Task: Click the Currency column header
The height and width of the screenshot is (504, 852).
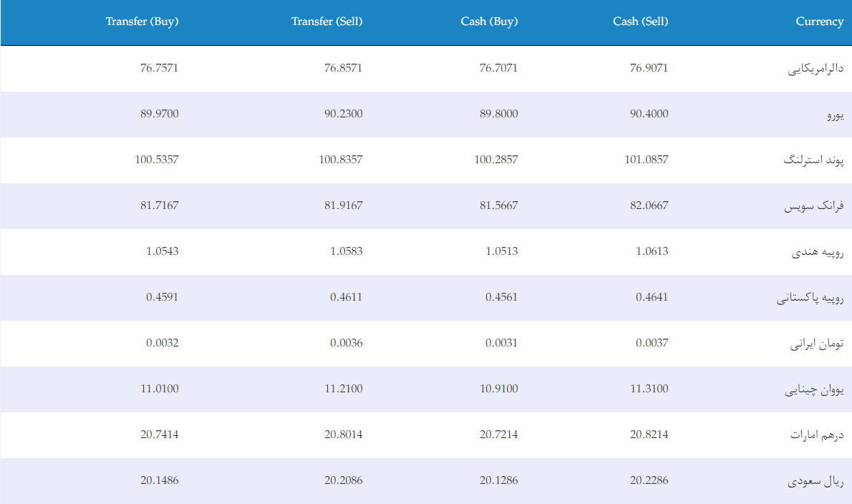Action: 819,21
